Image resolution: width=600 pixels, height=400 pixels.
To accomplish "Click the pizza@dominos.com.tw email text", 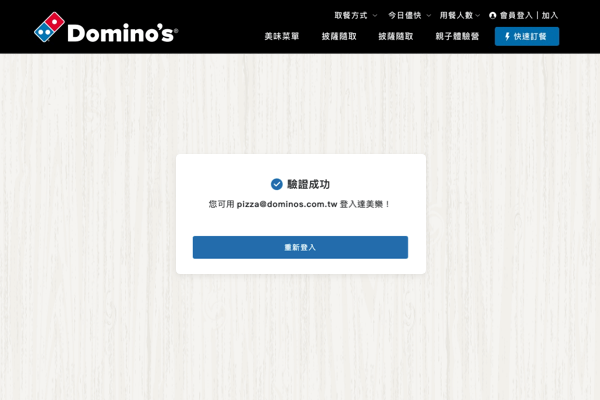I will pyautogui.click(x=287, y=204).
